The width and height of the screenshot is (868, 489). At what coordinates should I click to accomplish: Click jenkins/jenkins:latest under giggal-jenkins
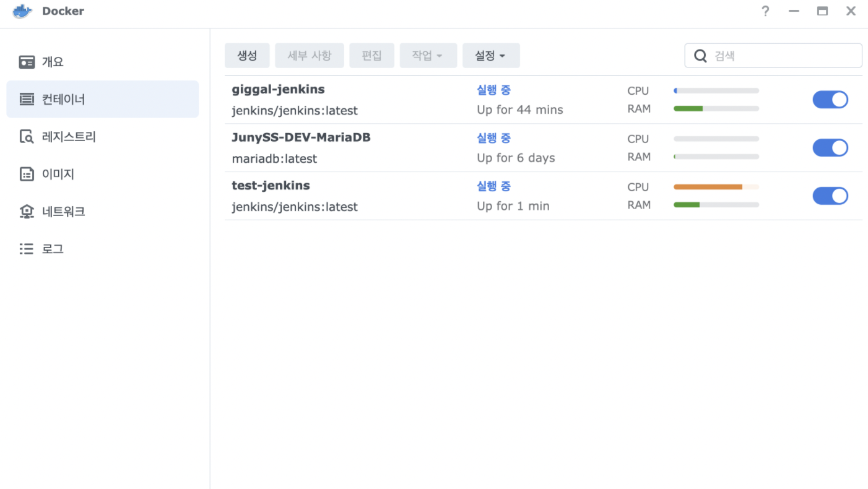pyautogui.click(x=295, y=111)
